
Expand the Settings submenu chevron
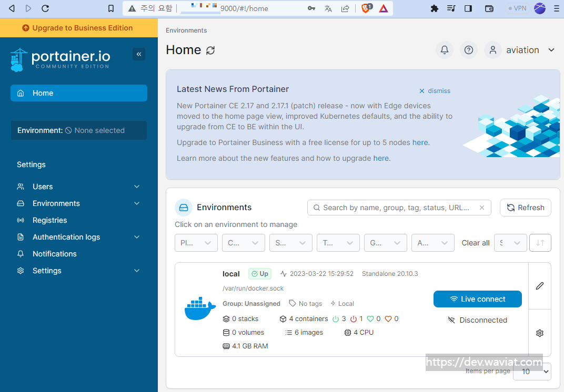pos(137,271)
